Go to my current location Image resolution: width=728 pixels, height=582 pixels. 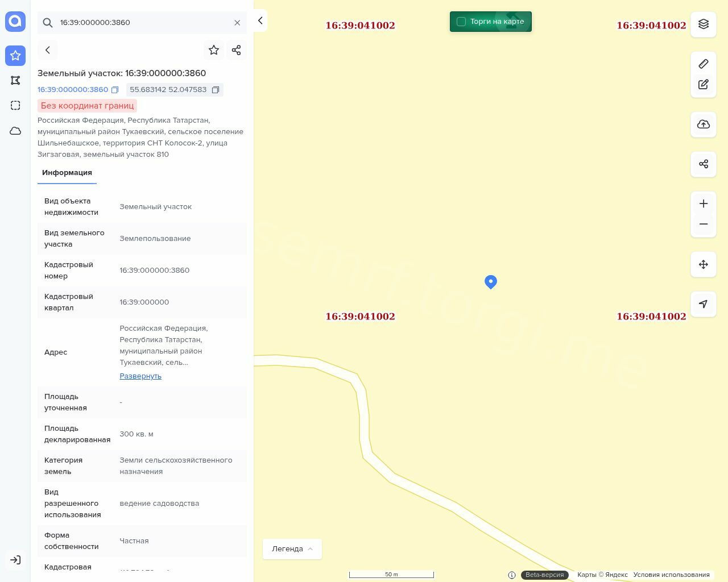(x=704, y=304)
